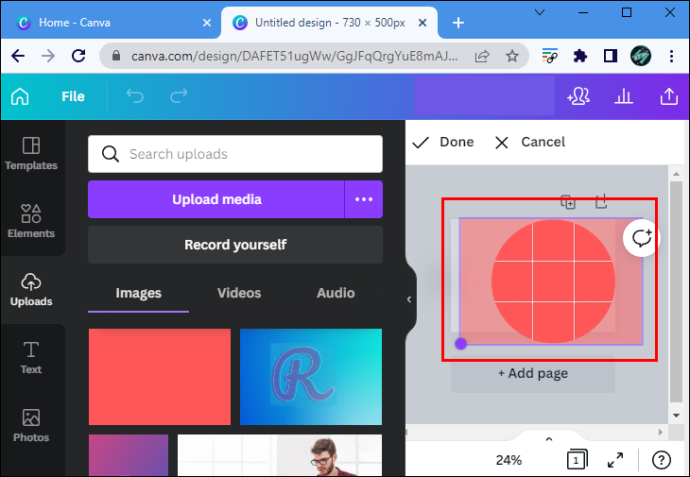Click the Upload media button
Image resolution: width=690 pixels, height=477 pixels.
[x=216, y=199]
